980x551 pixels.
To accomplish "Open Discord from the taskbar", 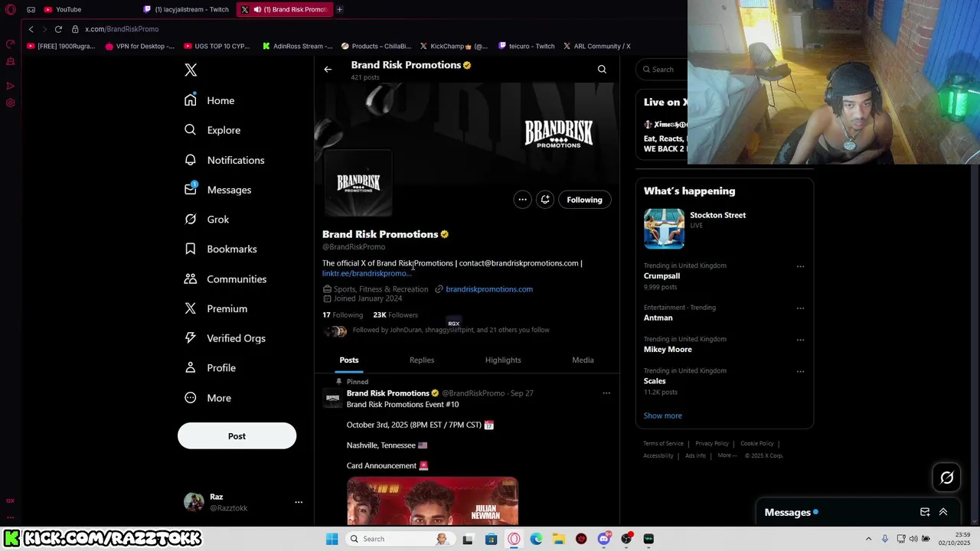I will click(x=604, y=539).
